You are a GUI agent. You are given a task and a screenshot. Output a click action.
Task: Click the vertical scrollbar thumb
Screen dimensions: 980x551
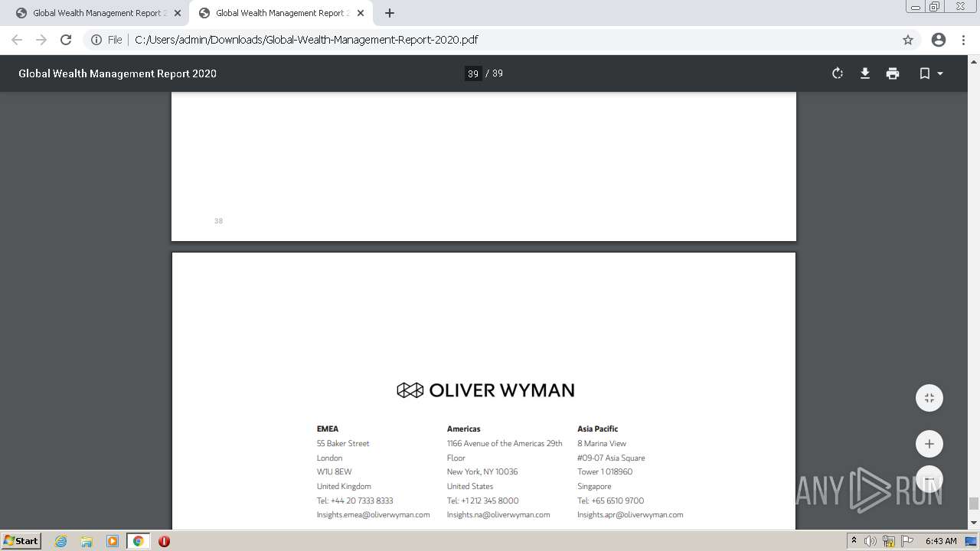(x=974, y=504)
